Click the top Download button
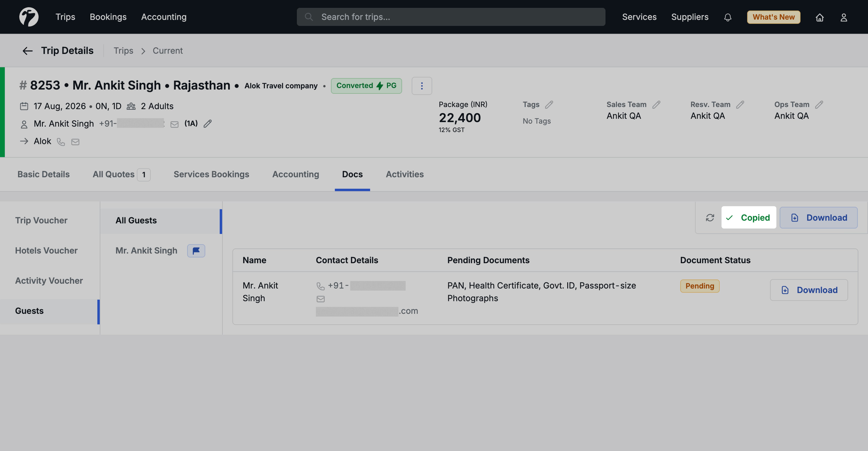Viewport: 868px width, 451px height. (x=818, y=218)
